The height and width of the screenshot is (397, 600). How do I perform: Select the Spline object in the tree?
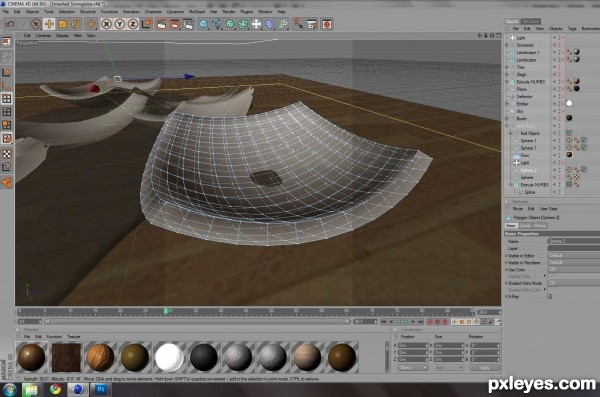(530, 192)
